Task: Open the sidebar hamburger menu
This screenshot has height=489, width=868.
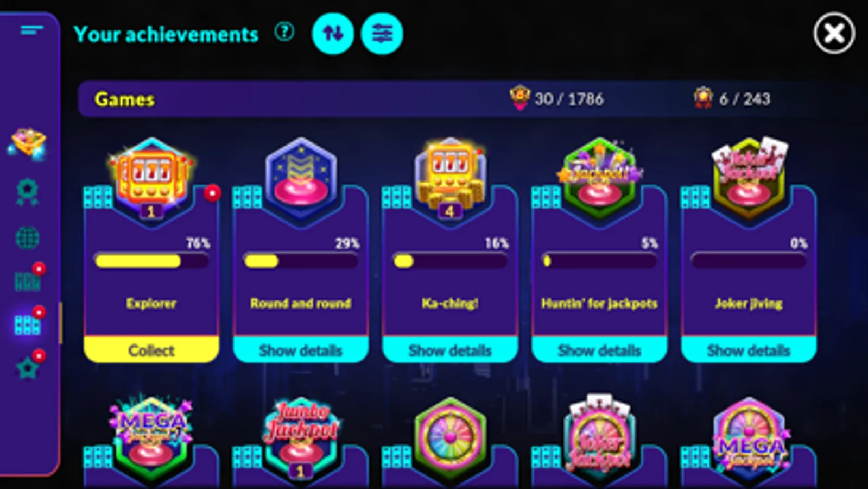Action: pos(32,30)
